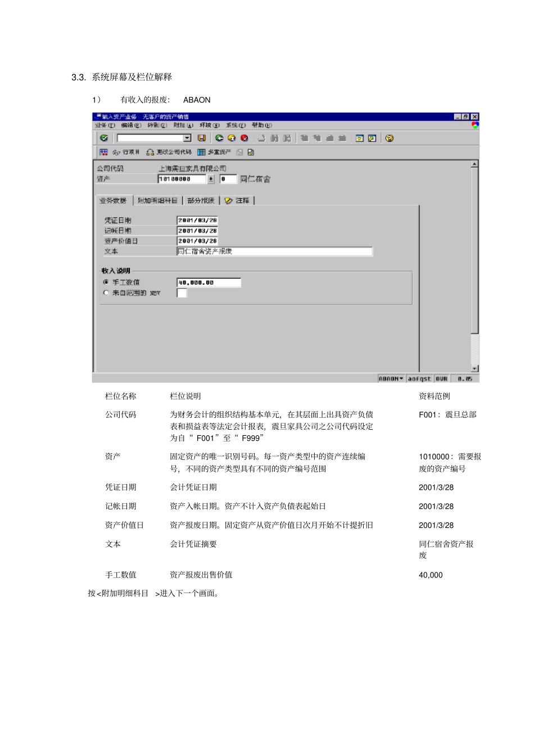Click the 文本 text field
The height and width of the screenshot is (756, 534).
pos(274,251)
